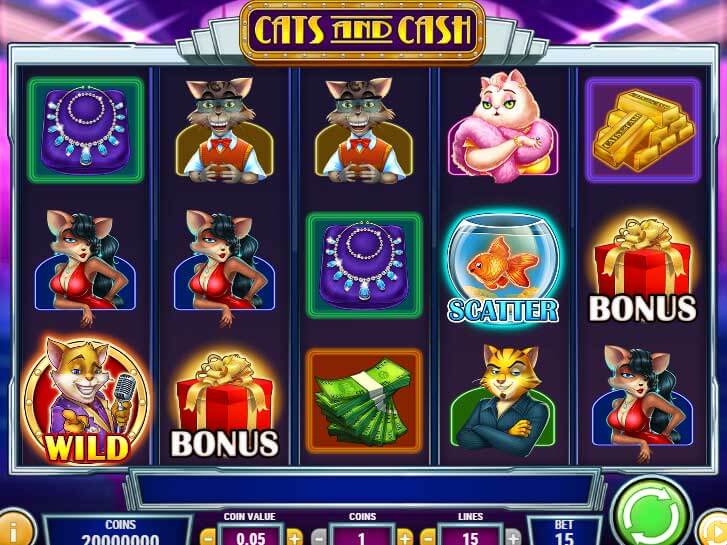Spin the reels with green button
The height and width of the screenshot is (545, 727).
tap(651, 514)
